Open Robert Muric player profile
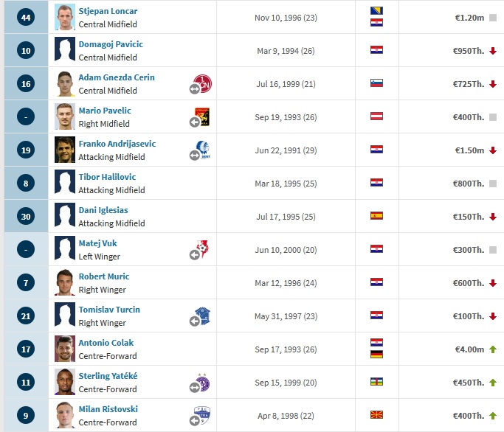Image resolution: width=504 pixels, height=432 pixels. [x=104, y=276]
